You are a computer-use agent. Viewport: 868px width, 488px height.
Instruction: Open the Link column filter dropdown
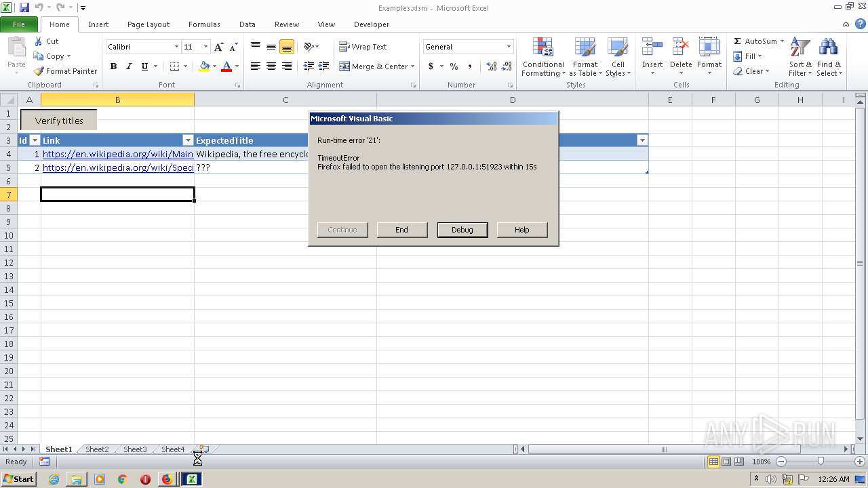188,140
